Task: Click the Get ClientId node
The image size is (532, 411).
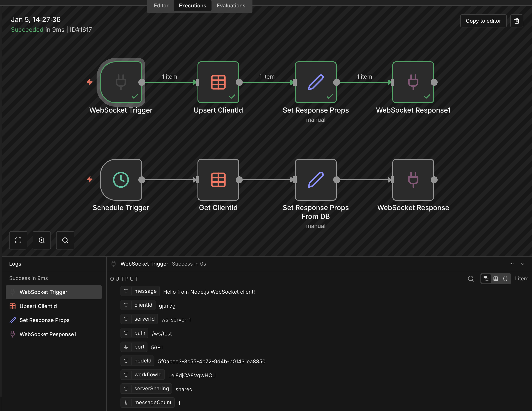Action: tap(218, 180)
